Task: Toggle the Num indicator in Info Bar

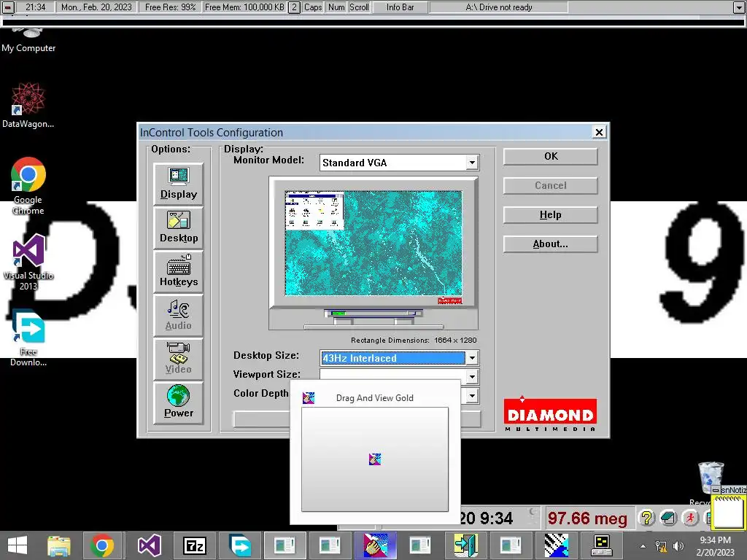Action: (x=336, y=7)
